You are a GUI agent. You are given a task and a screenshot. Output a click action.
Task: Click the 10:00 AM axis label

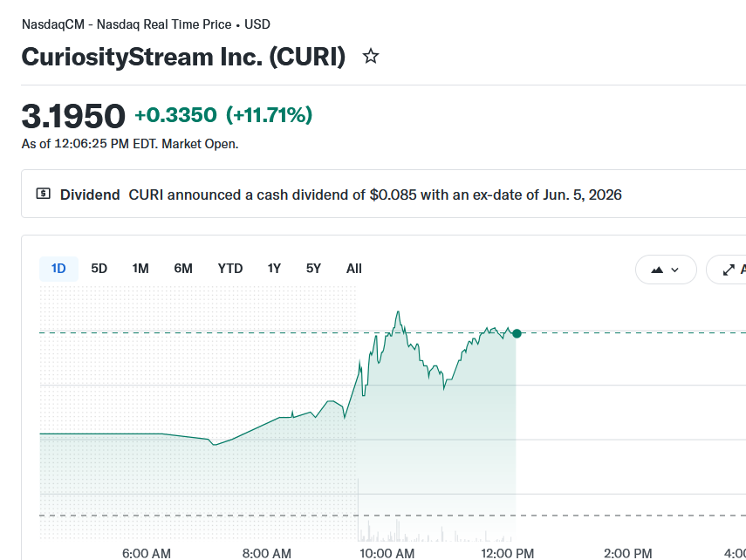point(387,553)
